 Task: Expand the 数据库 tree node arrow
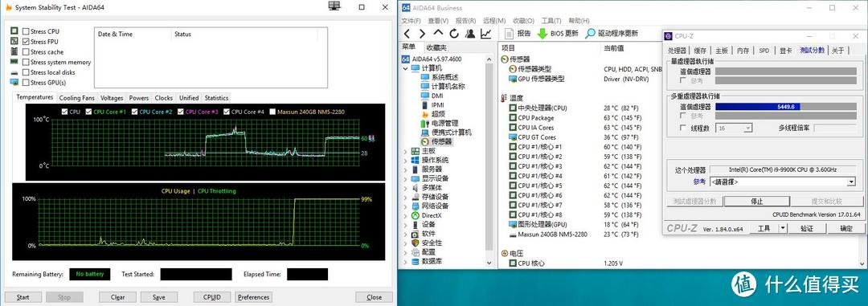coord(405,261)
